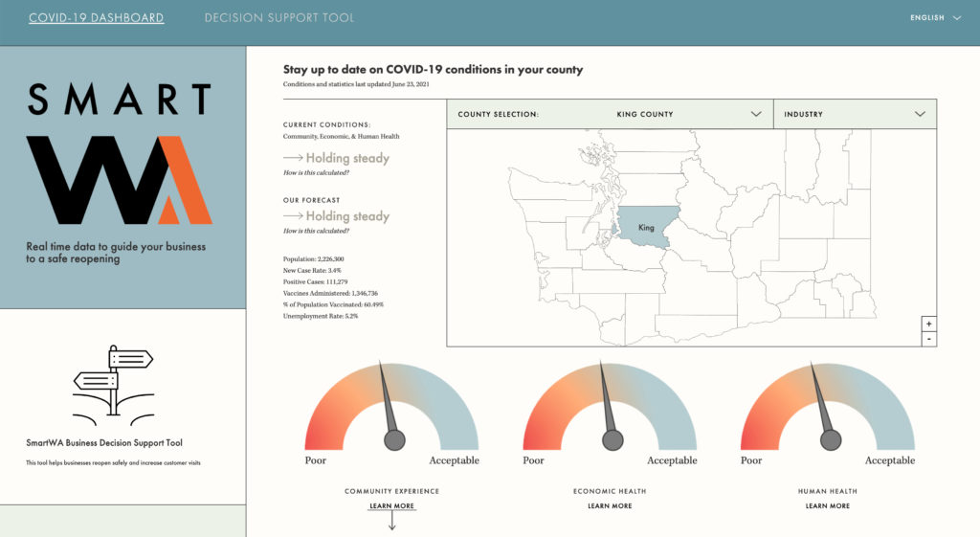Click Learn More under Economic Health

tap(610, 505)
